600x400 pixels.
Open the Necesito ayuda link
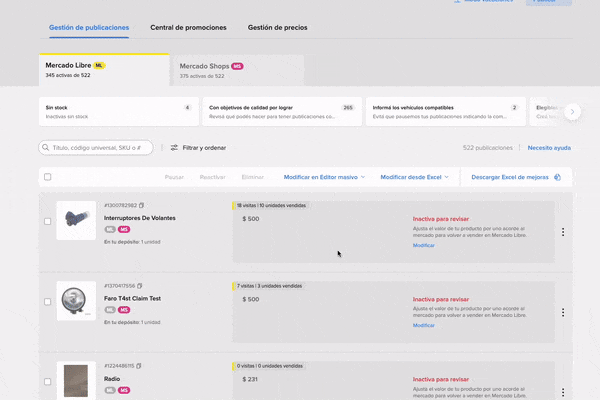coord(549,148)
